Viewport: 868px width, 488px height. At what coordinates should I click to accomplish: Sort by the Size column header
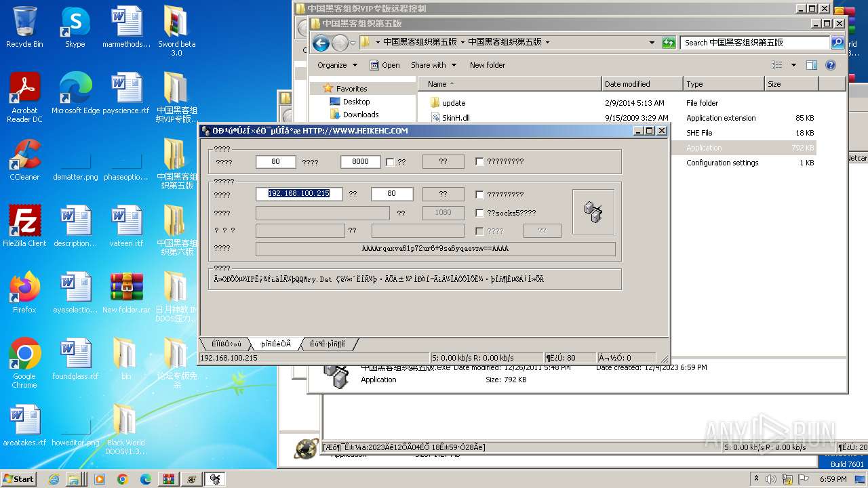(791, 84)
